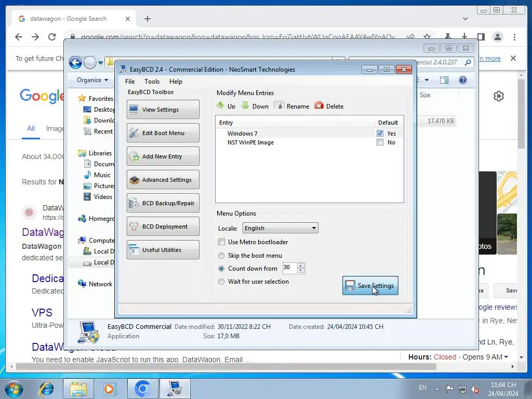Dismiss the Chrome info bar
Viewport: 532px width, 399px height.
513,58
